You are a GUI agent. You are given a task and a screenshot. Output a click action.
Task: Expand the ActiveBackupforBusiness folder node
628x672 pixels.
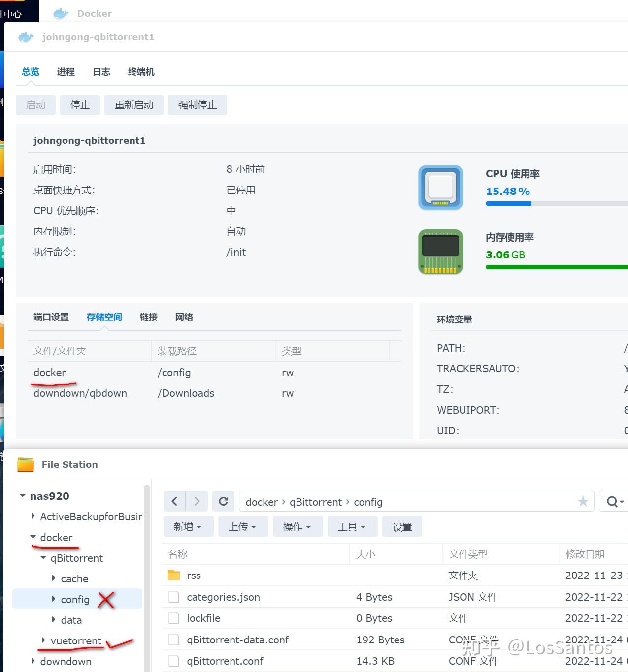tap(33, 516)
